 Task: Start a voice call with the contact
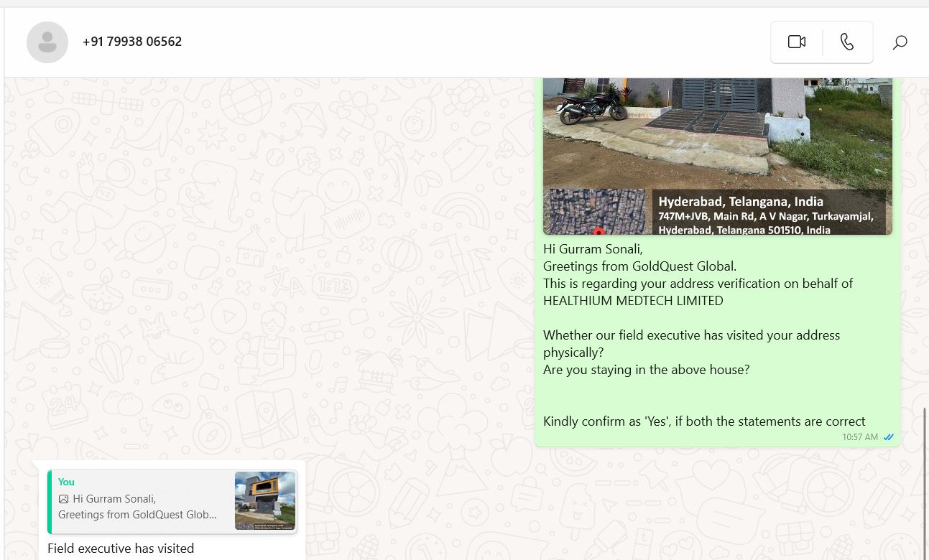(848, 42)
